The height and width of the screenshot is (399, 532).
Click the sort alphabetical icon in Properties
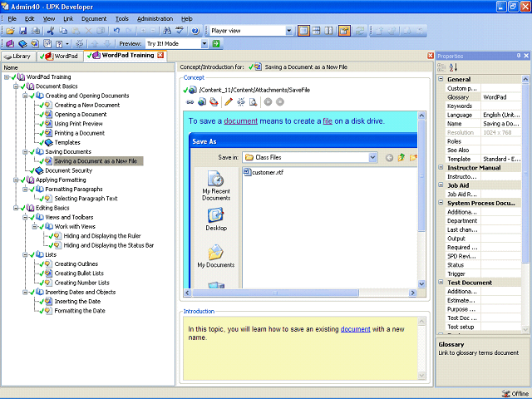pyautogui.click(x=453, y=67)
